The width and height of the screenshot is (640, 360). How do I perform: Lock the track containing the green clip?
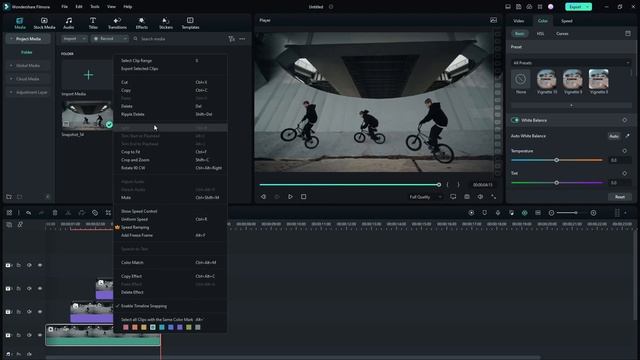pos(19,335)
